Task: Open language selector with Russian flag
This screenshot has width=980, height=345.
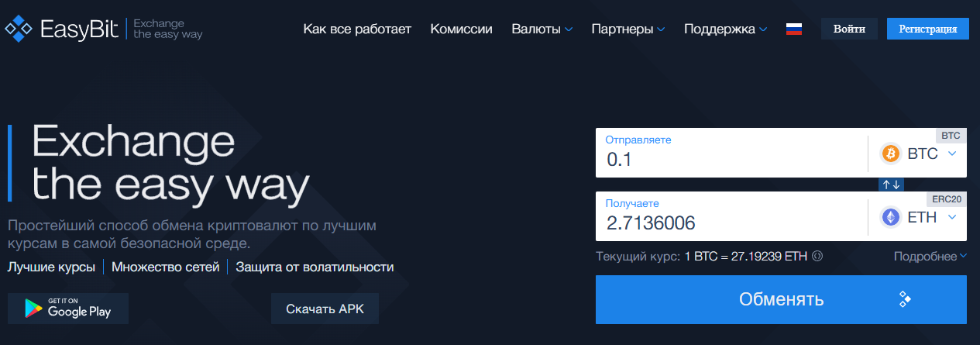Action: (793, 29)
